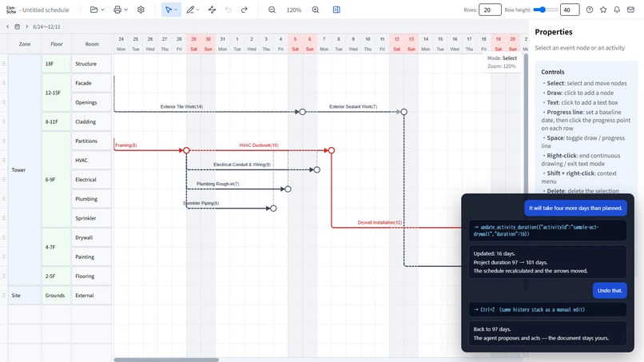Select the Room column header
The width and height of the screenshot is (644, 362).
click(x=92, y=44)
